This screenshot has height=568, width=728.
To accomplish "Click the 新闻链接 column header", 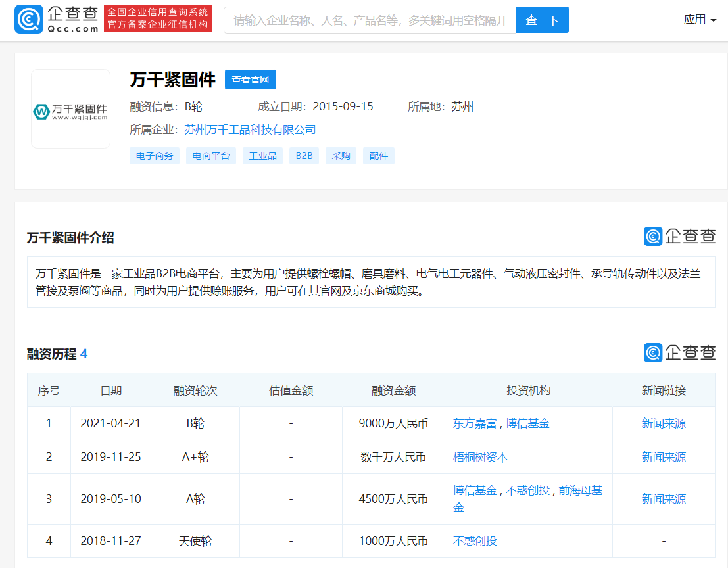I will 664,390.
